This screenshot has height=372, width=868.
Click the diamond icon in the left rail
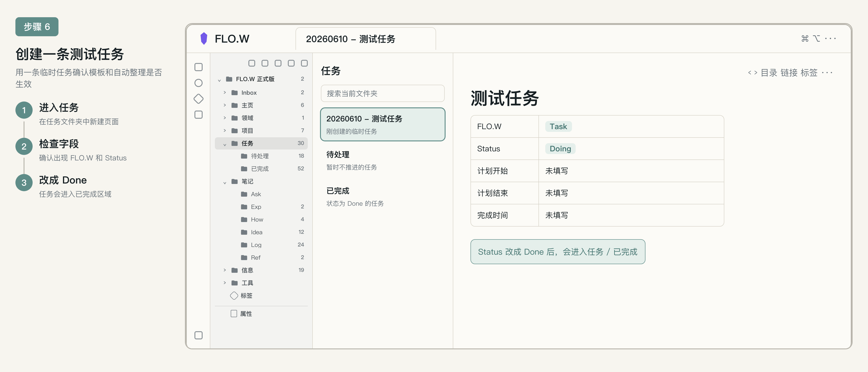click(x=199, y=99)
